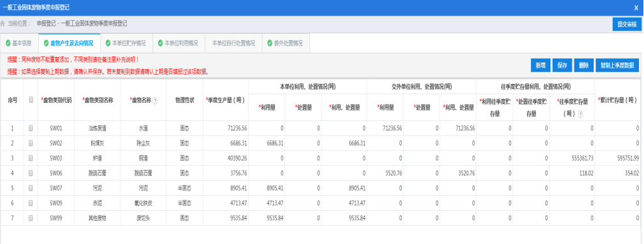Screen dimensions: 644x244
Task: Click the 钢渣 waste name cell
Action: pyautogui.click(x=143, y=158)
